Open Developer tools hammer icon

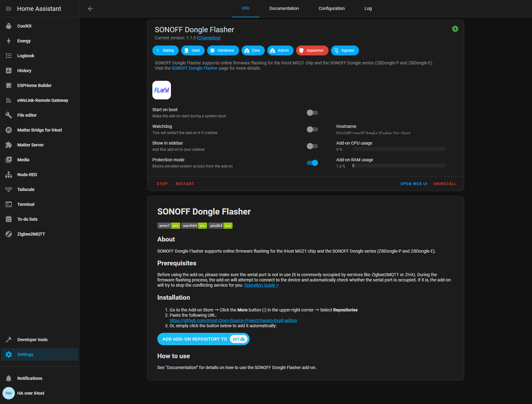point(9,340)
